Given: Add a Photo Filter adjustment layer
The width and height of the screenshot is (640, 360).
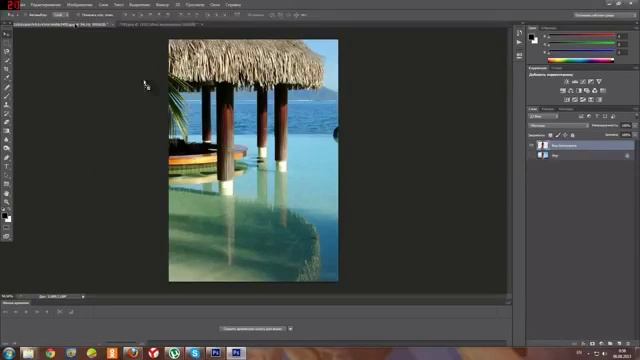Looking at the screenshot, I should (587, 91).
